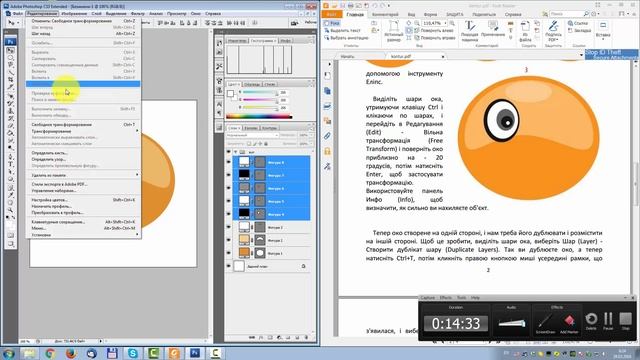Select the Crop tool in Photoshop toolbox
The height and width of the screenshot is (360, 640).
(11, 79)
